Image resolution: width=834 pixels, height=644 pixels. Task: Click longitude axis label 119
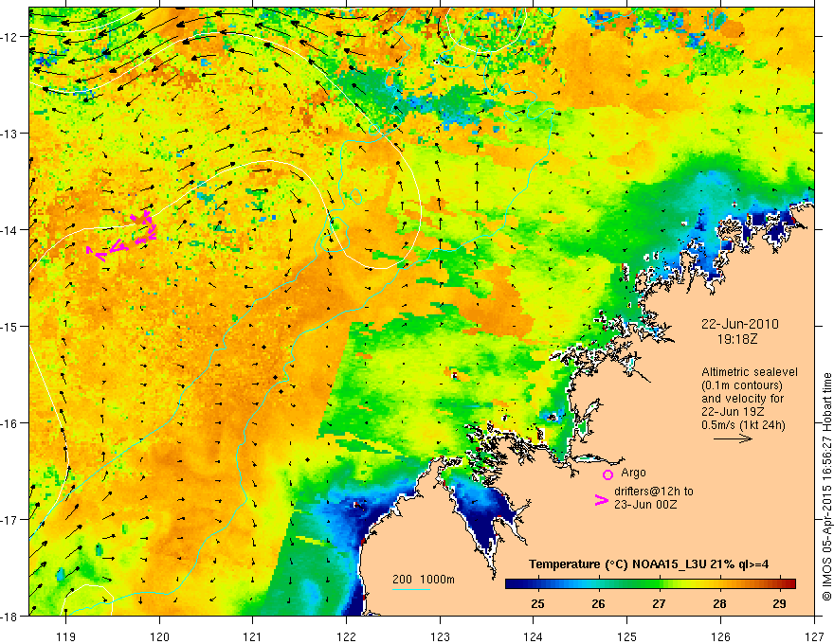tap(66, 636)
